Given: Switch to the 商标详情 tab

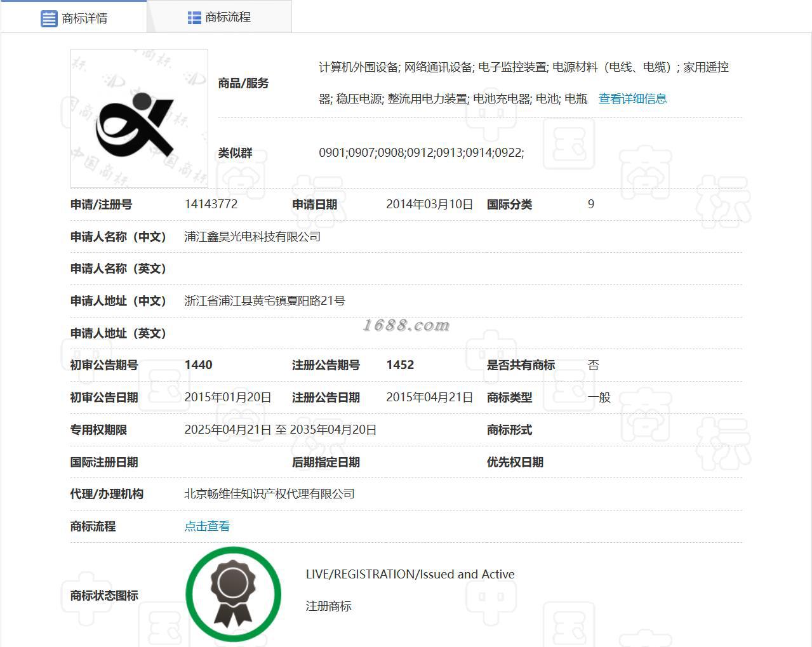Looking at the screenshot, I should click(x=74, y=18).
